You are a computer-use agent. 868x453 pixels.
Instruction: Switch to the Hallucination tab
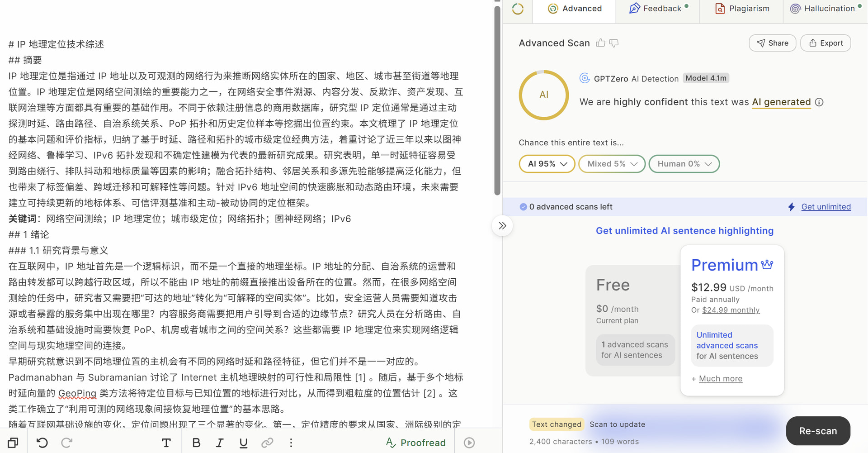(826, 9)
